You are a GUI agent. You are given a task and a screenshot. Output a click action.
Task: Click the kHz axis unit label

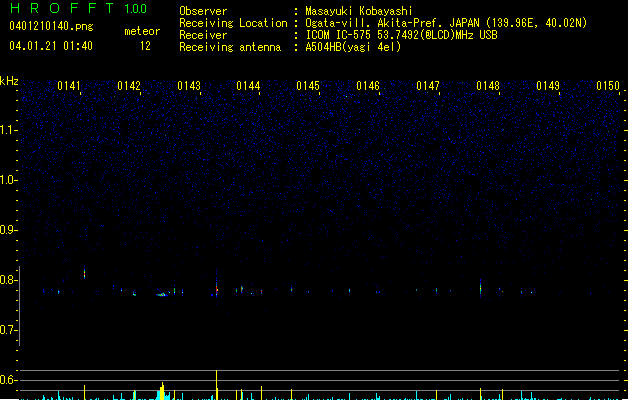coord(9,81)
